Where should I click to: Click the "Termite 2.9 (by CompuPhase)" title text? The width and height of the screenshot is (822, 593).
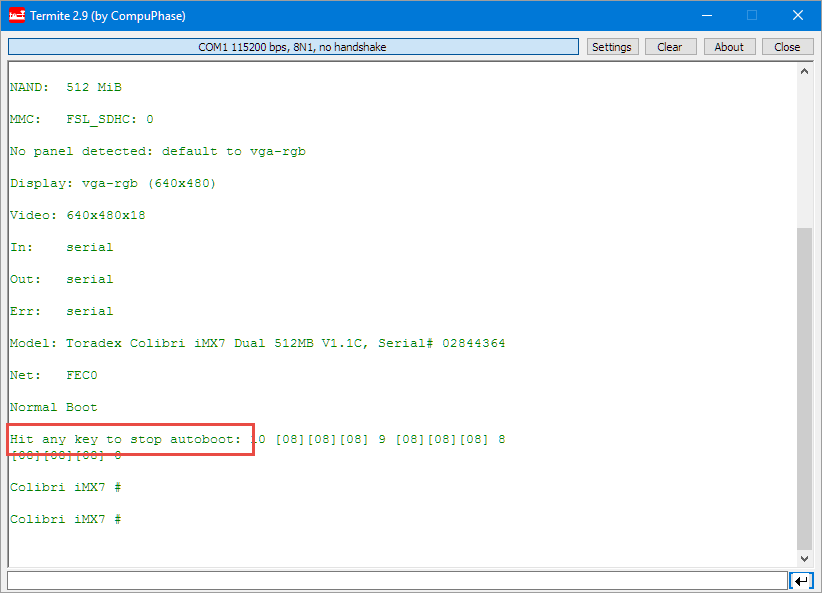(108, 16)
